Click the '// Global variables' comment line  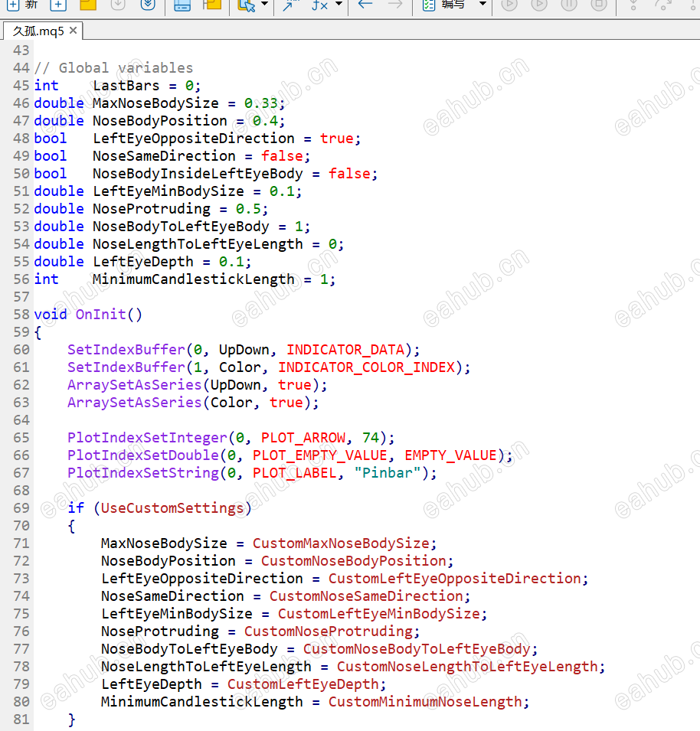click(x=114, y=67)
